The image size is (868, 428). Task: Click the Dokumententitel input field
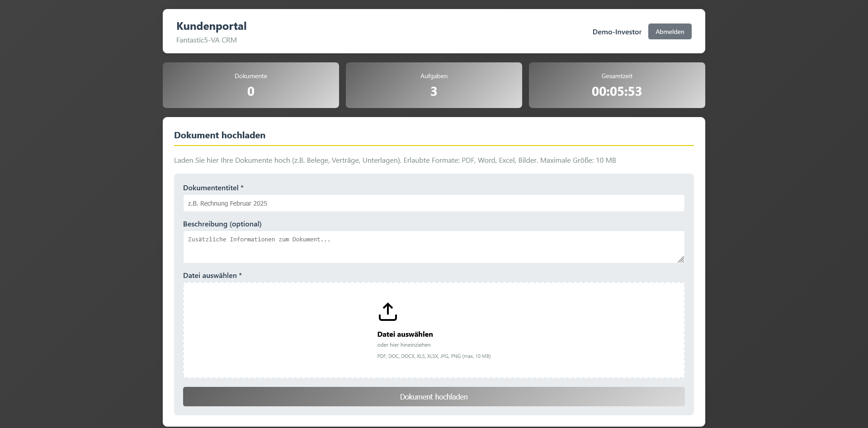coord(434,203)
